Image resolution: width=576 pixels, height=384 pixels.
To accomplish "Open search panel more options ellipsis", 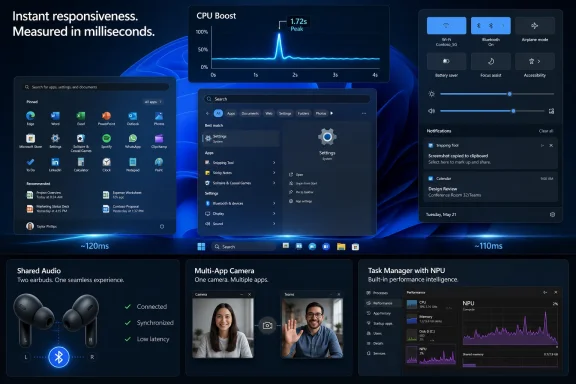I will (x=364, y=113).
